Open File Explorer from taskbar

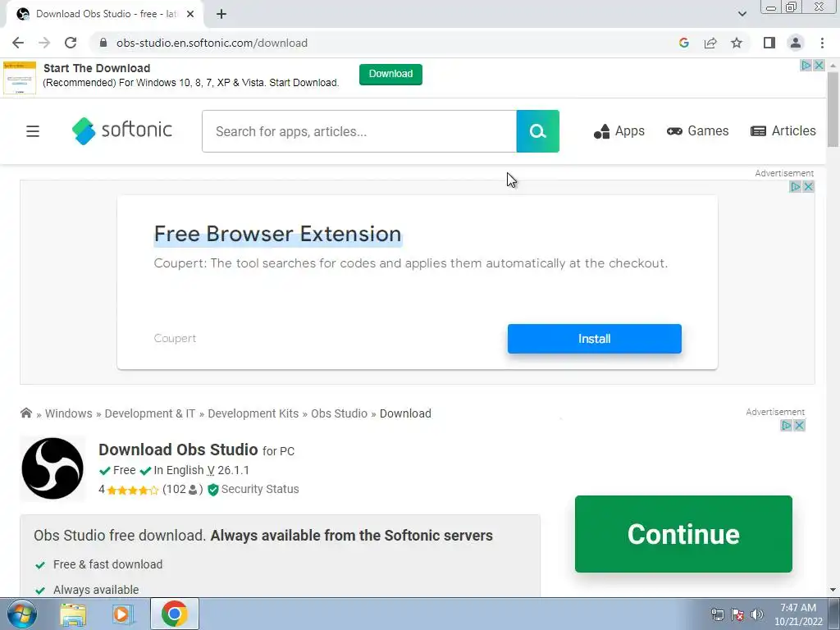coord(73,614)
